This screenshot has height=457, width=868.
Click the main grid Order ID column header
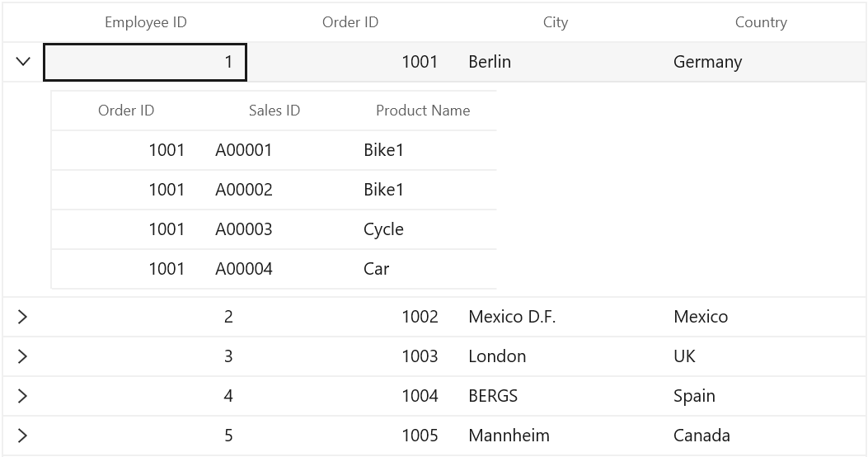click(350, 22)
